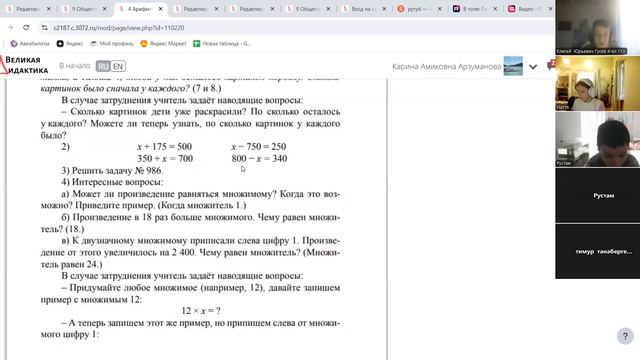Click heading '4) Интересные вопросы:'
The width and height of the screenshot is (640, 360).
(112, 182)
